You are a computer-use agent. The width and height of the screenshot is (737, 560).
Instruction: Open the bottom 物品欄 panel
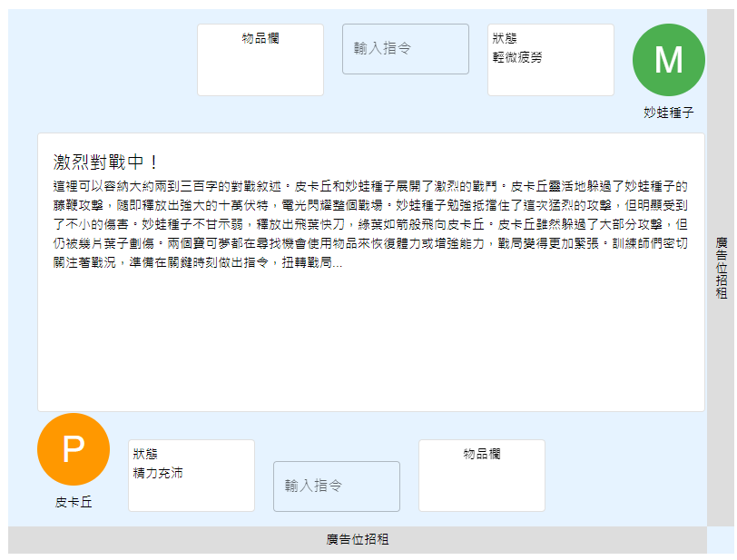[x=482, y=476]
